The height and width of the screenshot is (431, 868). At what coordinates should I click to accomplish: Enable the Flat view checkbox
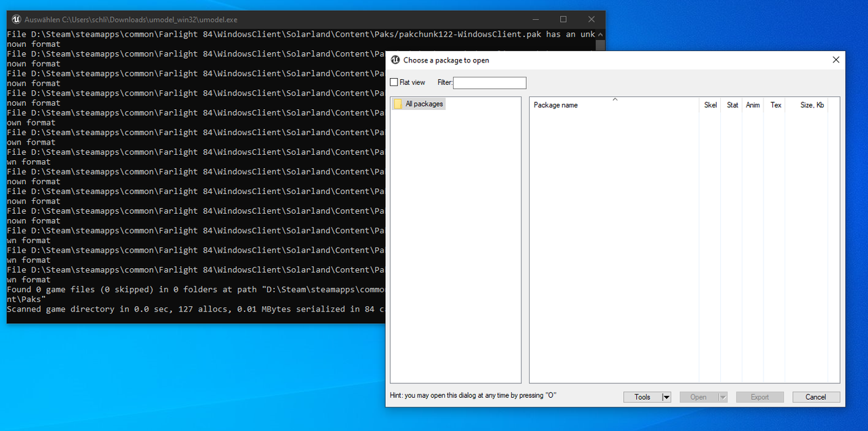(395, 83)
